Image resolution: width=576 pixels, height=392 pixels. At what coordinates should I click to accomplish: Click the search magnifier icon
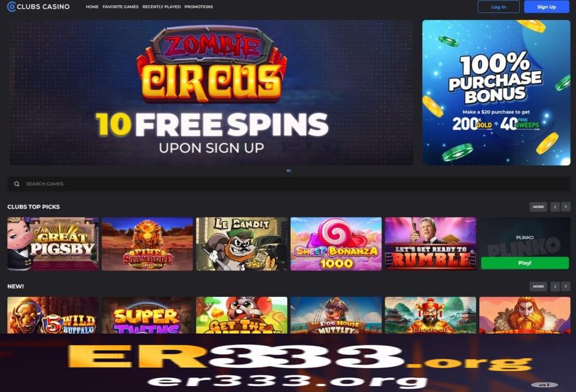pyautogui.click(x=16, y=184)
